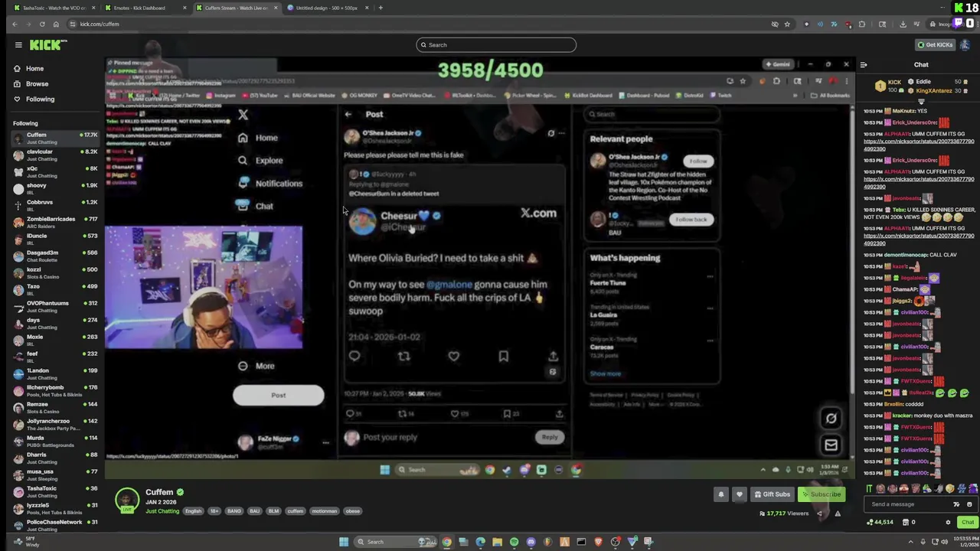Open Browse in Kick sidebar

[x=37, y=84]
